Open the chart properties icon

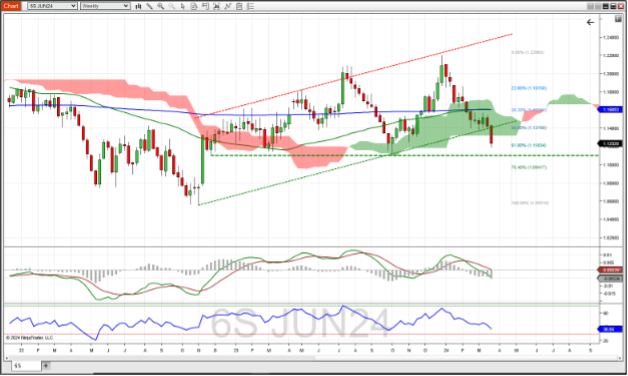[239, 6]
